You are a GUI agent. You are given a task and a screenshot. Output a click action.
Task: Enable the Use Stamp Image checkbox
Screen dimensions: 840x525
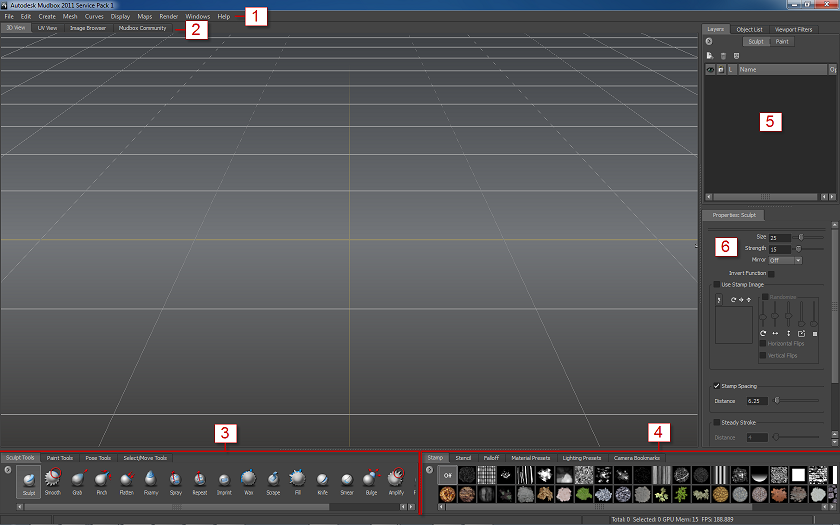[717, 285]
